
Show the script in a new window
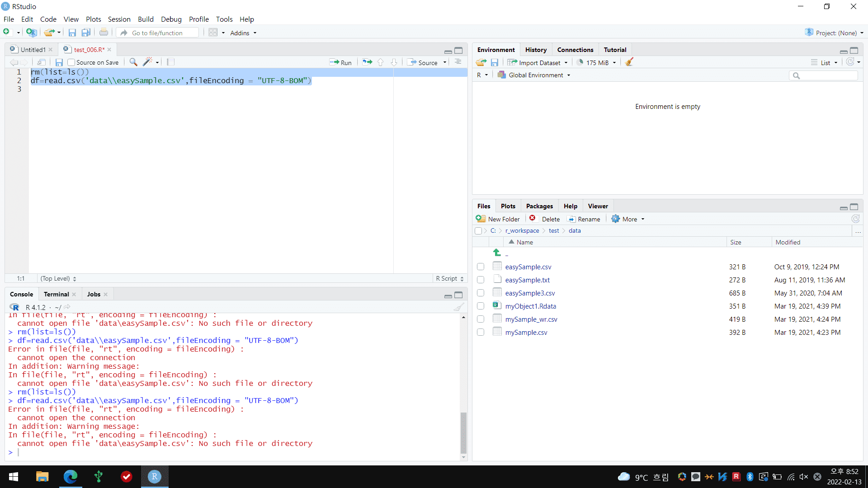pos(41,62)
